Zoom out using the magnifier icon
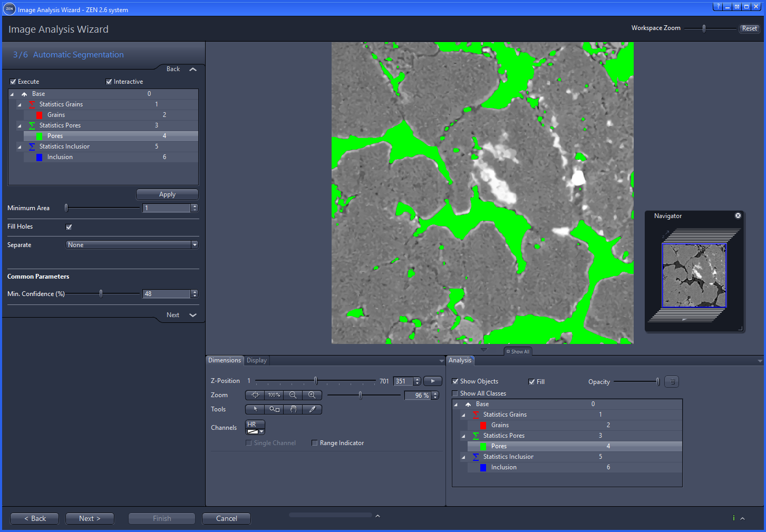Screen dimensions: 766x532 coord(293,395)
